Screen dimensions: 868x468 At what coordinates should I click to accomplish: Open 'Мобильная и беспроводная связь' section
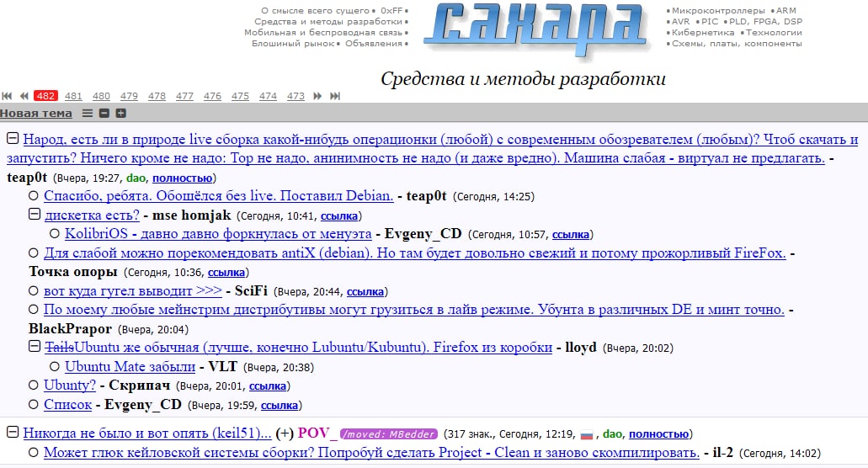pyautogui.click(x=323, y=33)
